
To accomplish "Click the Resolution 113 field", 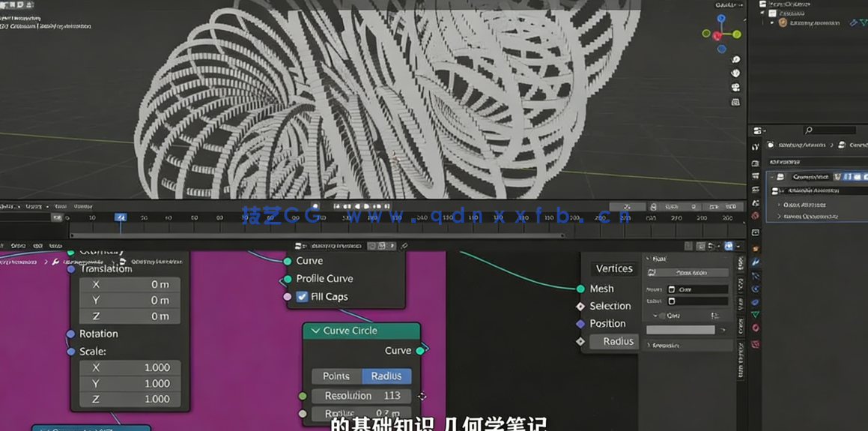I will pos(362,396).
